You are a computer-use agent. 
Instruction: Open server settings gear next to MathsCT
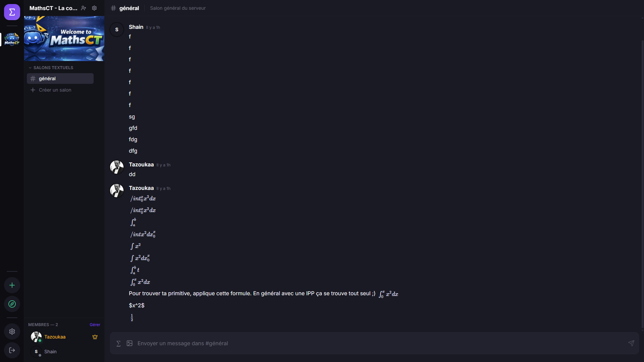(94, 8)
